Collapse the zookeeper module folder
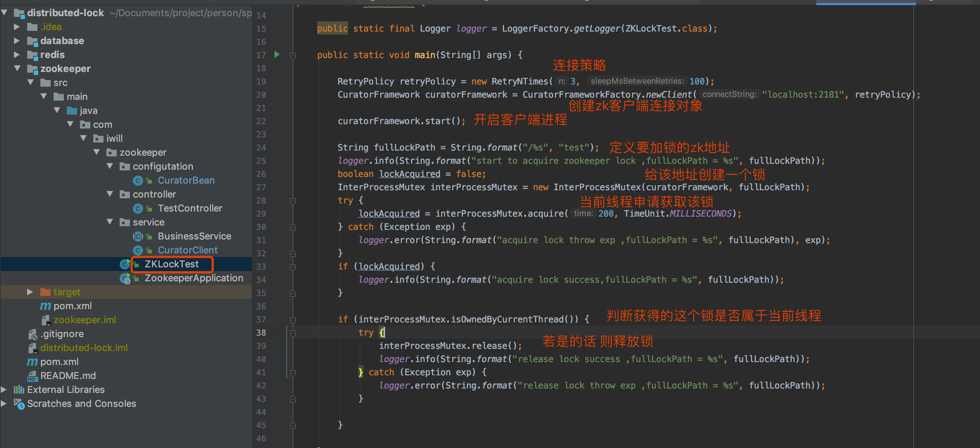980x448 pixels. 17,69
